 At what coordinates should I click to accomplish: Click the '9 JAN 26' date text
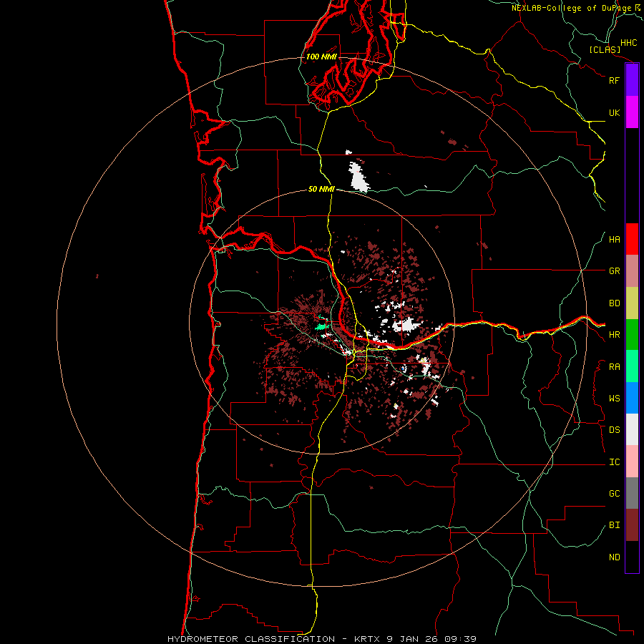point(414,639)
